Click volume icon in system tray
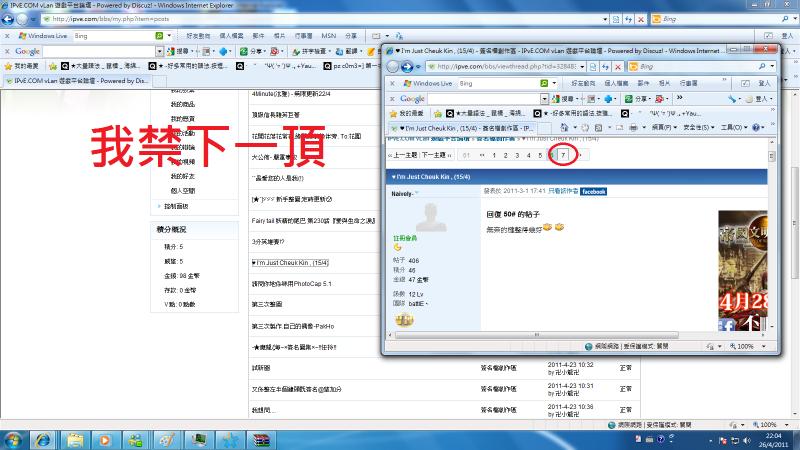 (x=747, y=440)
